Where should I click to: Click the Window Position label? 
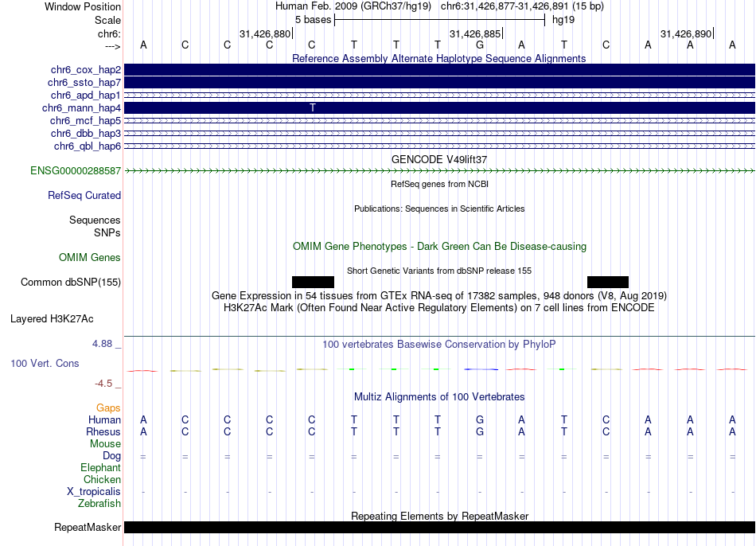[x=83, y=6]
